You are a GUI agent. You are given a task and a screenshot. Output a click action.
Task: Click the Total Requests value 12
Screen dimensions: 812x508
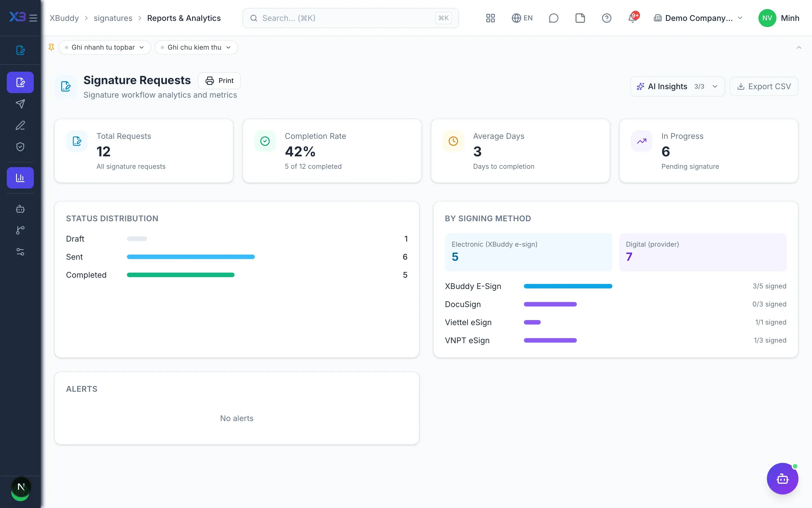(103, 152)
